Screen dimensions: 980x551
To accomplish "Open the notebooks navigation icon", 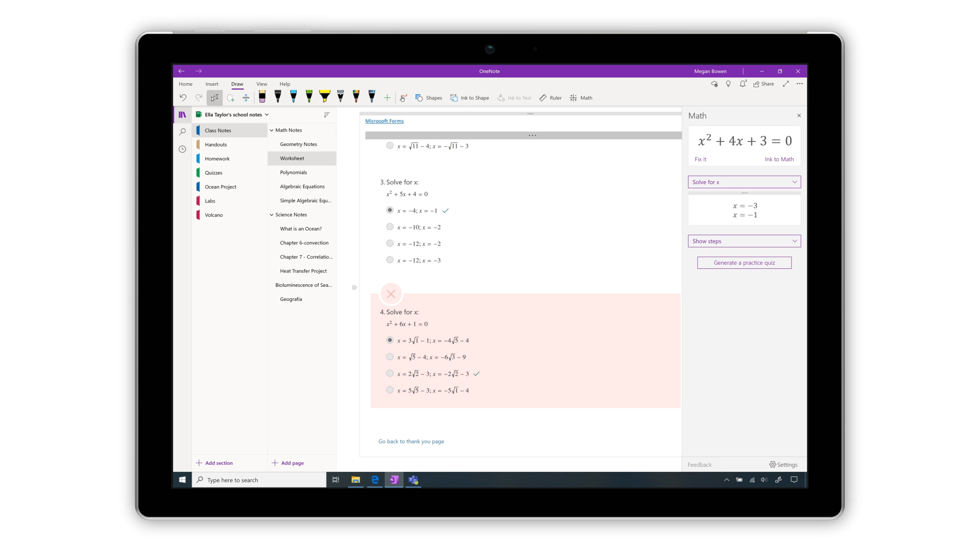I will point(182,115).
